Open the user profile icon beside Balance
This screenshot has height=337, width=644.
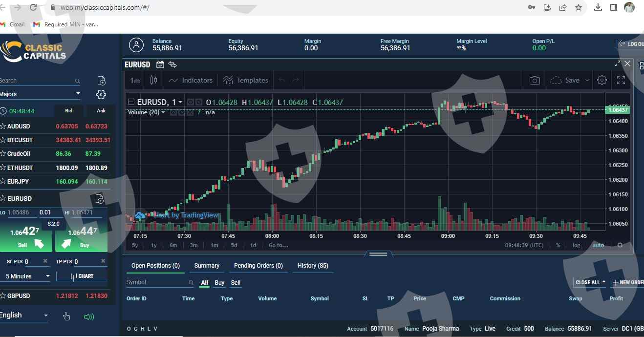(136, 45)
